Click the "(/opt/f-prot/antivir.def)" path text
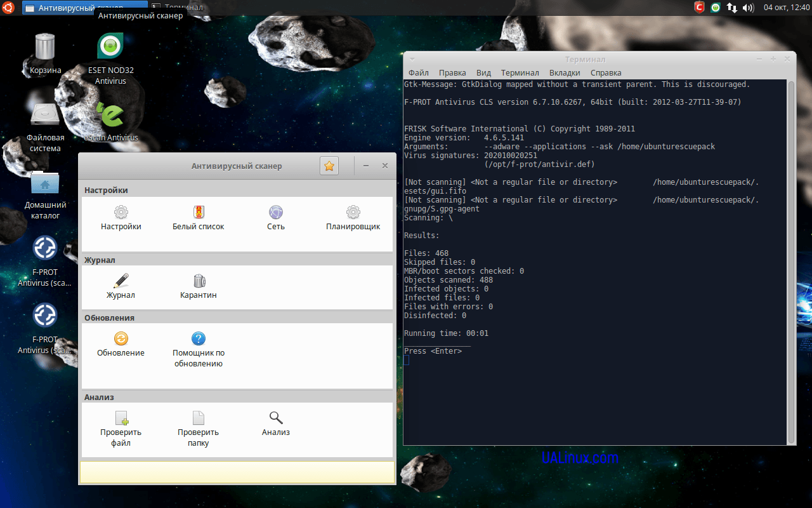 539,164
